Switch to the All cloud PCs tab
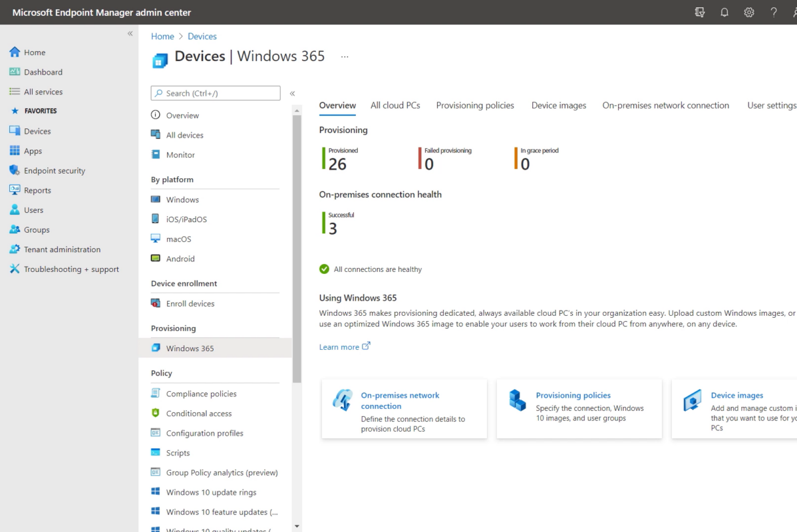Viewport: 797px width, 532px height. [395, 105]
